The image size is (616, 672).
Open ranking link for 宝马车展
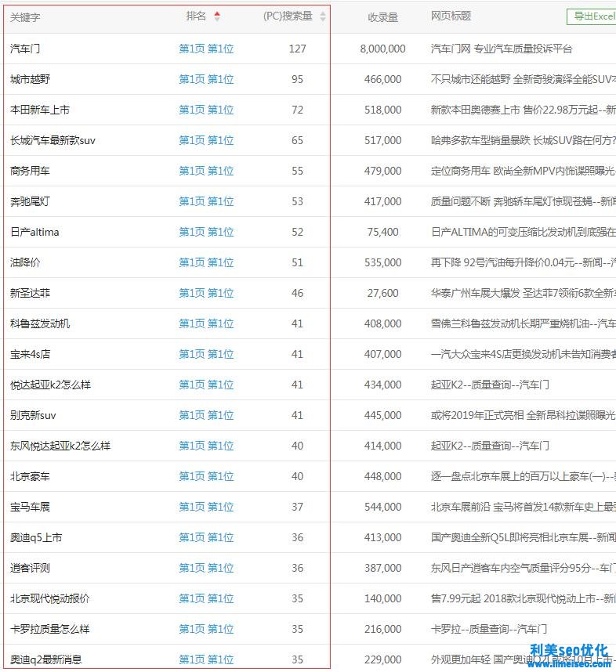pyautogui.click(x=206, y=507)
